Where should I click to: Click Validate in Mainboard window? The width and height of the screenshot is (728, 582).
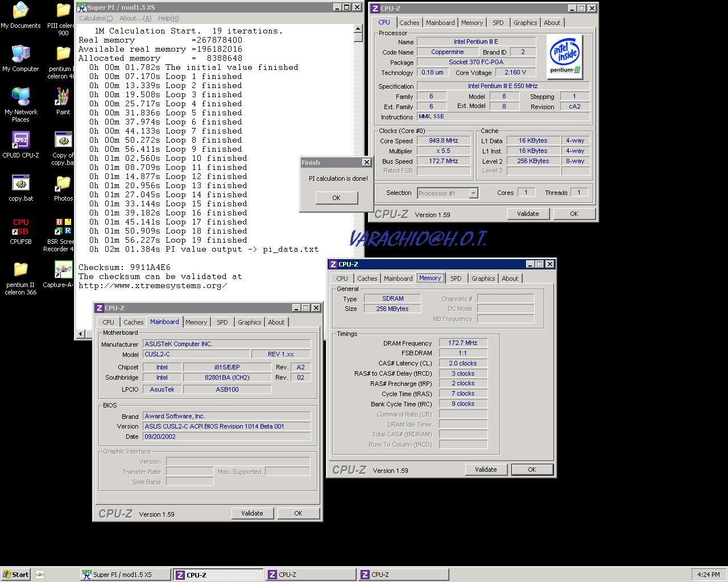251,513
